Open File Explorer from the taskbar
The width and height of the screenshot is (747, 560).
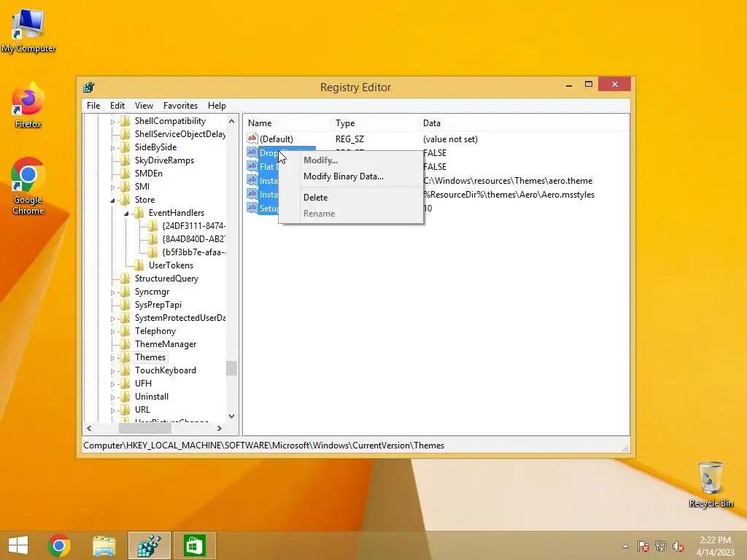pyautogui.click(x=104, y=545)
